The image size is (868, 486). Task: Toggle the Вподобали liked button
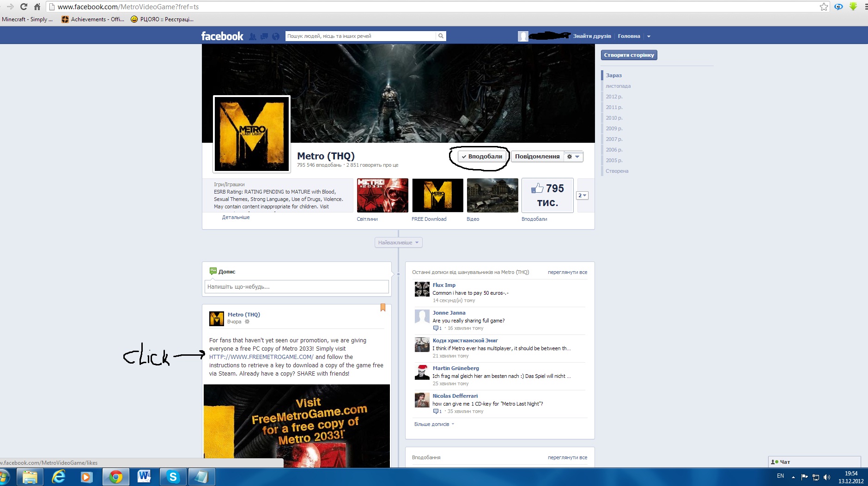[x=482, y=157]
